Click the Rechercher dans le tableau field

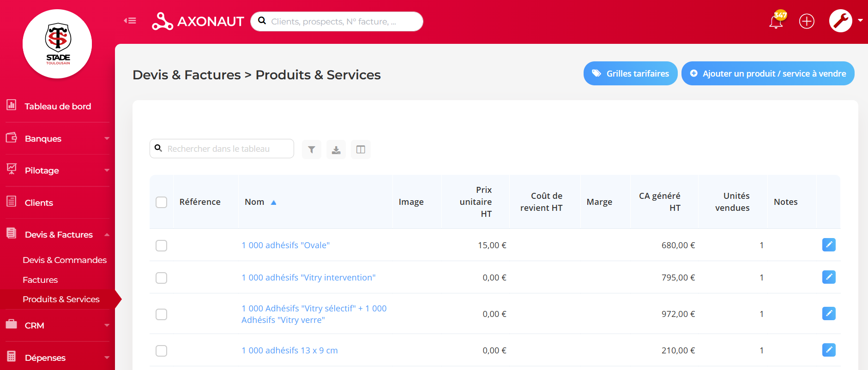pyautogui.click(x=222, y=149)
